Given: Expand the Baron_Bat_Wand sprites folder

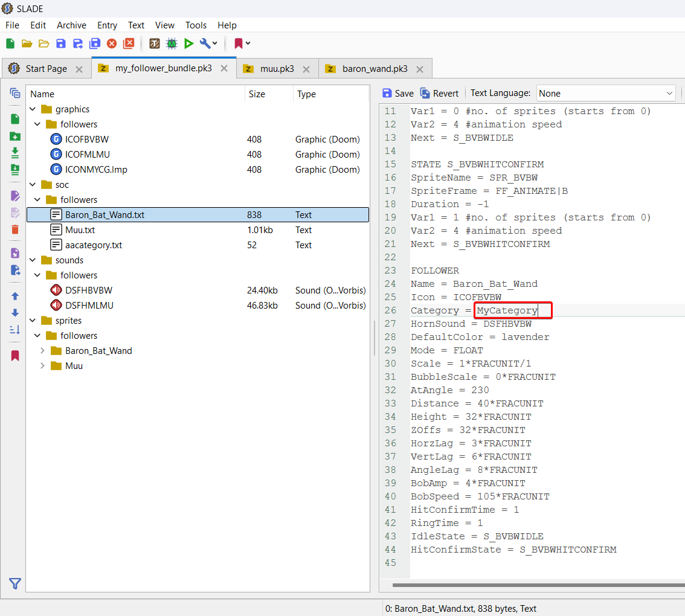Looking at the screenshot, I should pyautogui.click(x=42, y=350).
